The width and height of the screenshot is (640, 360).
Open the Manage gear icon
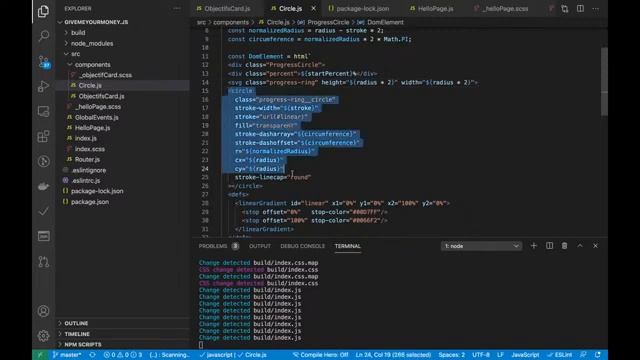[x=43, y=336]
